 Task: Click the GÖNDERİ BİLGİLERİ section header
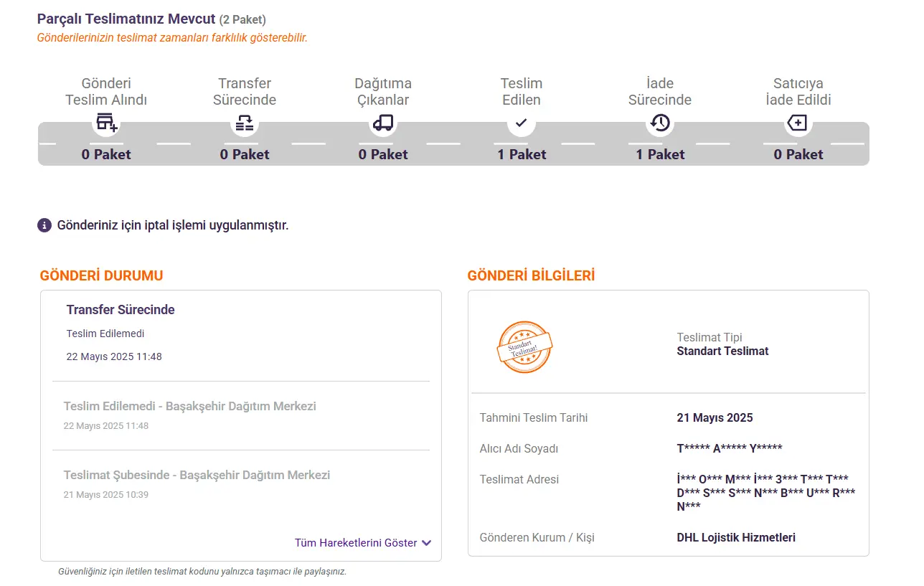tap(531, 275)
